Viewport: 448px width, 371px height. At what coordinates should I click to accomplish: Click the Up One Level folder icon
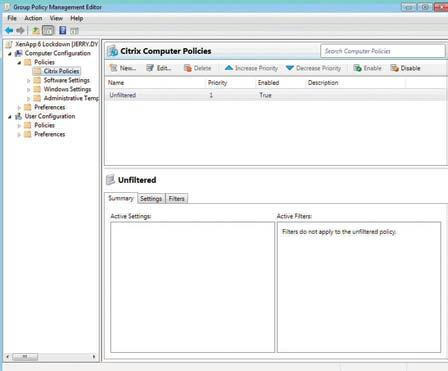(x=36, y=31)
